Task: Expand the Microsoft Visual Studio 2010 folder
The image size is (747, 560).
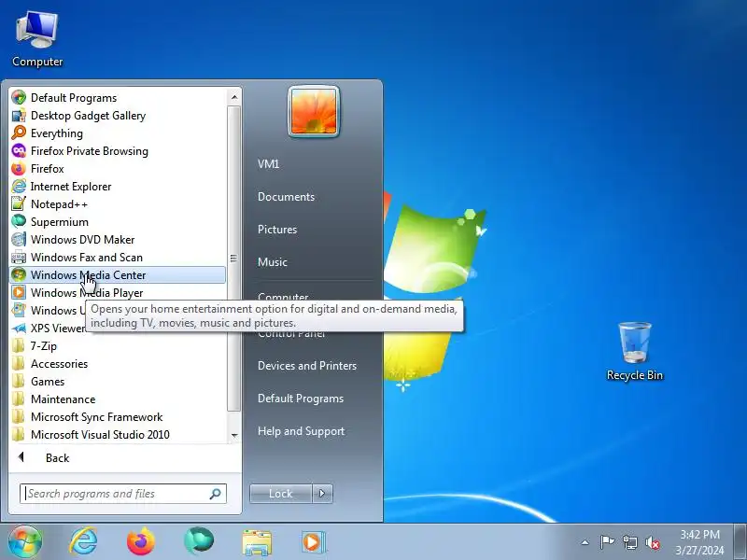Action: 118,435
